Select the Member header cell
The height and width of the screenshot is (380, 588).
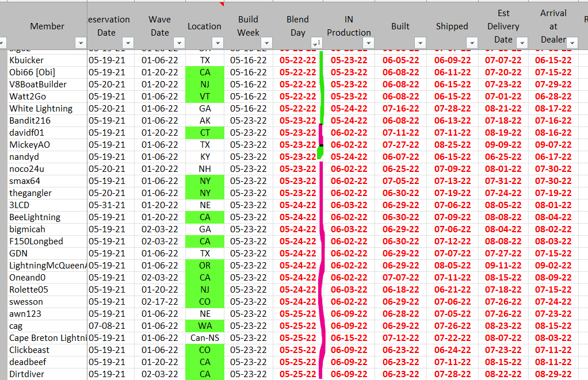click(x=46, y=26)
